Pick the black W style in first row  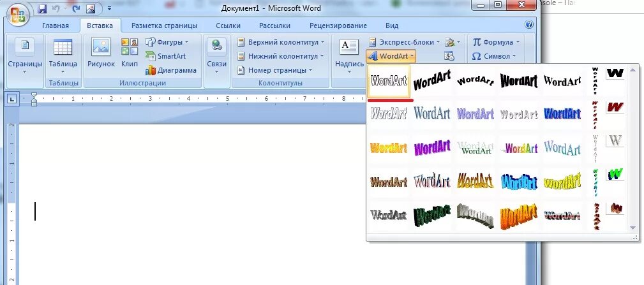[x=615, y=73]
